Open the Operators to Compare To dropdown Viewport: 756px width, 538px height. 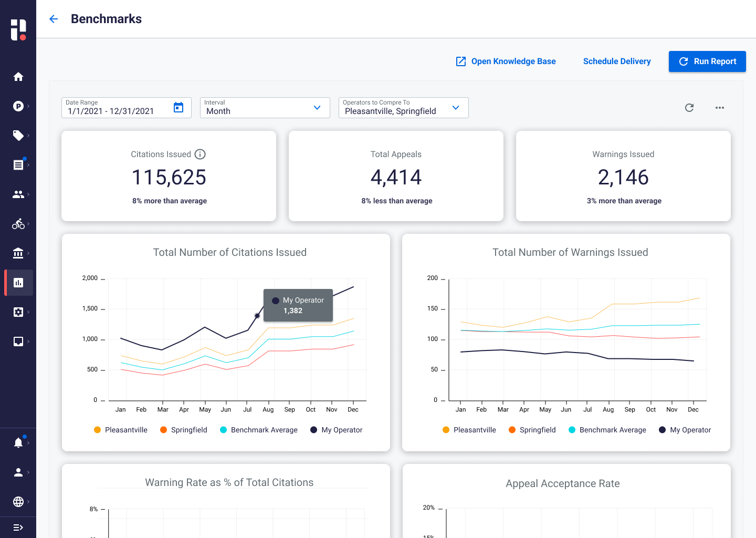(403, 108)
